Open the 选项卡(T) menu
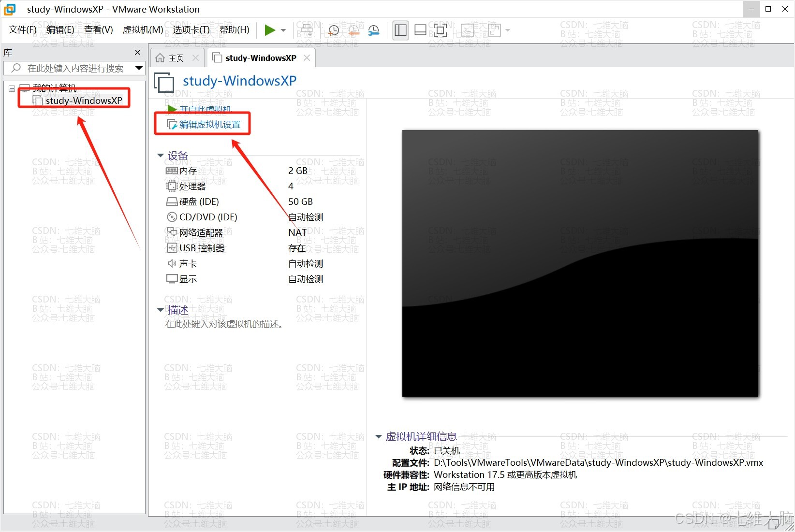The image size is (795, 532). pos(191,30)
